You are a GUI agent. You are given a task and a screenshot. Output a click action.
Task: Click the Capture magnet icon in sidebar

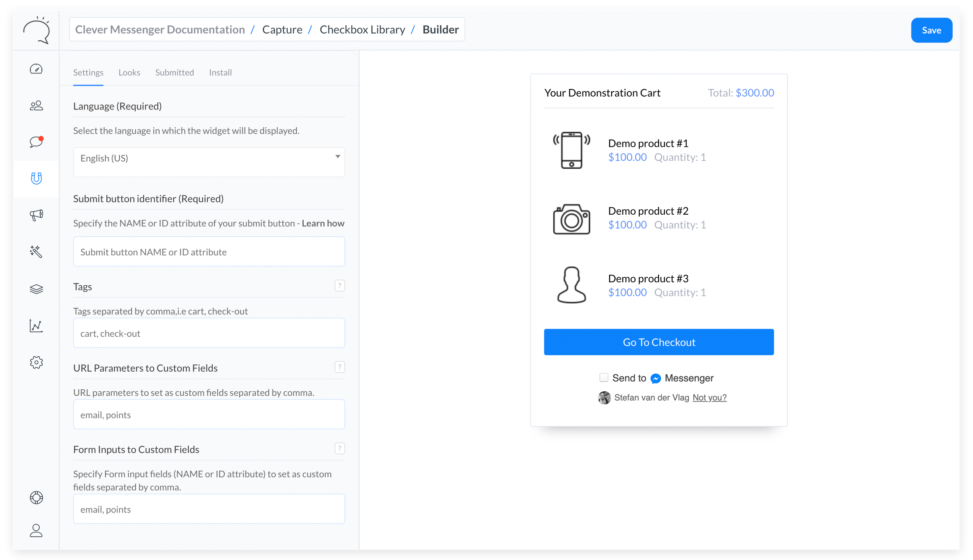pos(36,179)
